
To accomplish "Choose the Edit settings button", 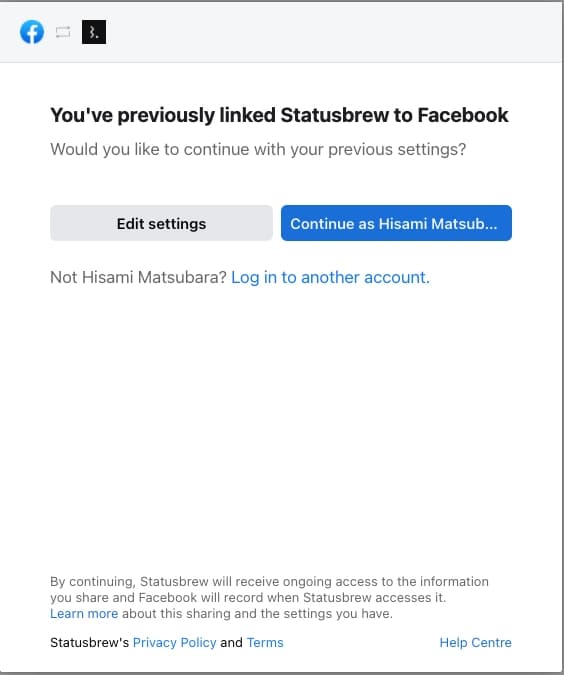I will point(161,223).
